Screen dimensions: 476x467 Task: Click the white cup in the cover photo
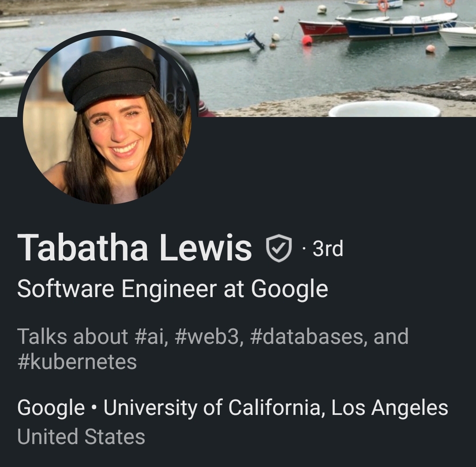(385, 109)
